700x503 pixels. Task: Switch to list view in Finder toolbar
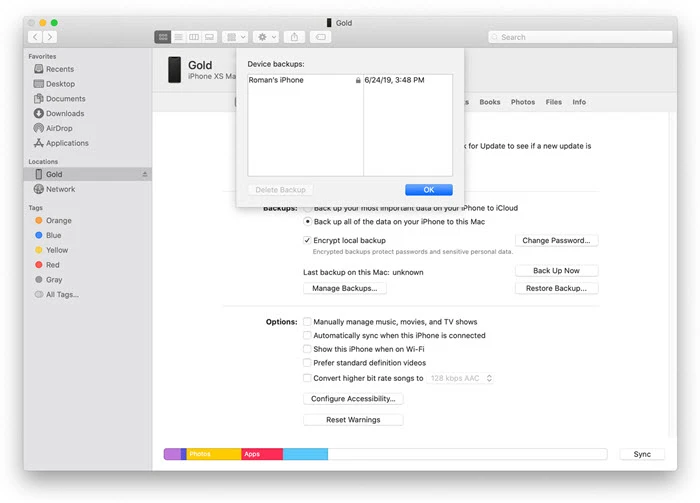[179, 37]
